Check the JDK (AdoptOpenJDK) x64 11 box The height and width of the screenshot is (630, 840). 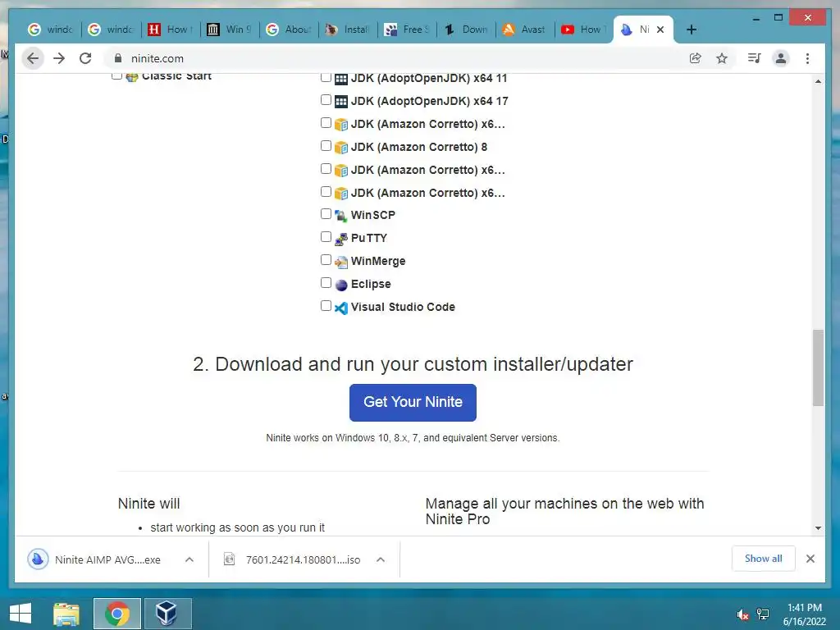[x=326, y=77]
